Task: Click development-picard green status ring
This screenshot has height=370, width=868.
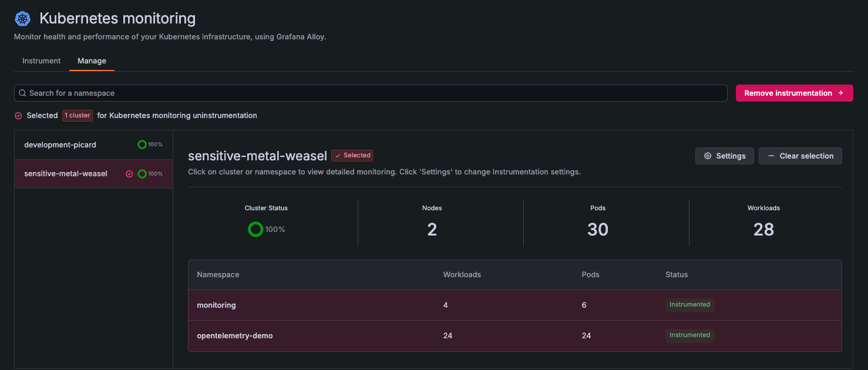Action: click(x=142, y=144)
